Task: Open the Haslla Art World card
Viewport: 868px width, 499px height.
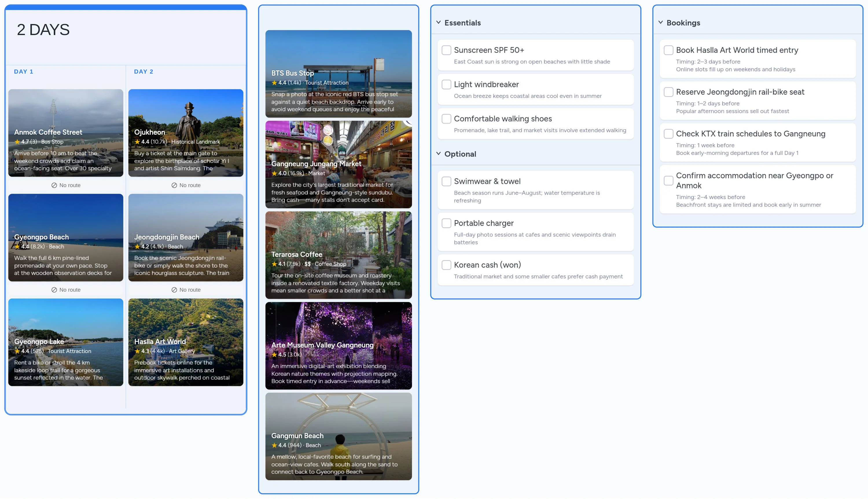Action: (x=185, y=342)
